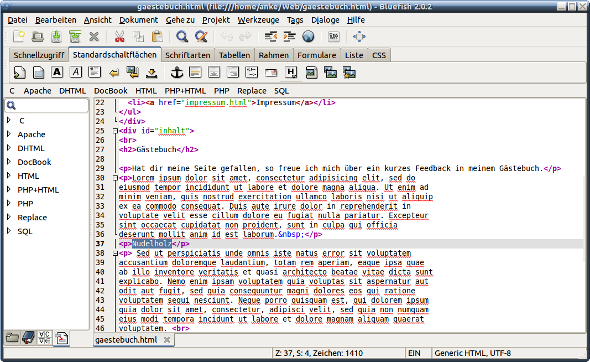Open the Werkzeuge menu

tap(259, 20)
